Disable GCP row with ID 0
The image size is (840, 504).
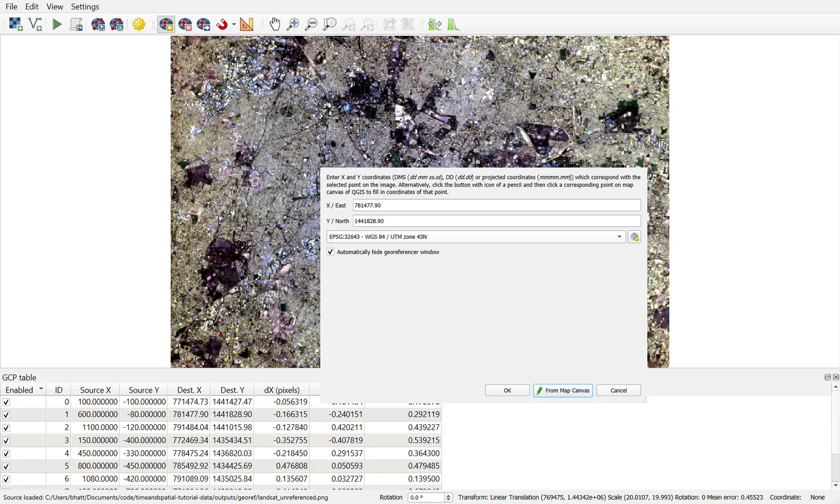click(6, 402)
